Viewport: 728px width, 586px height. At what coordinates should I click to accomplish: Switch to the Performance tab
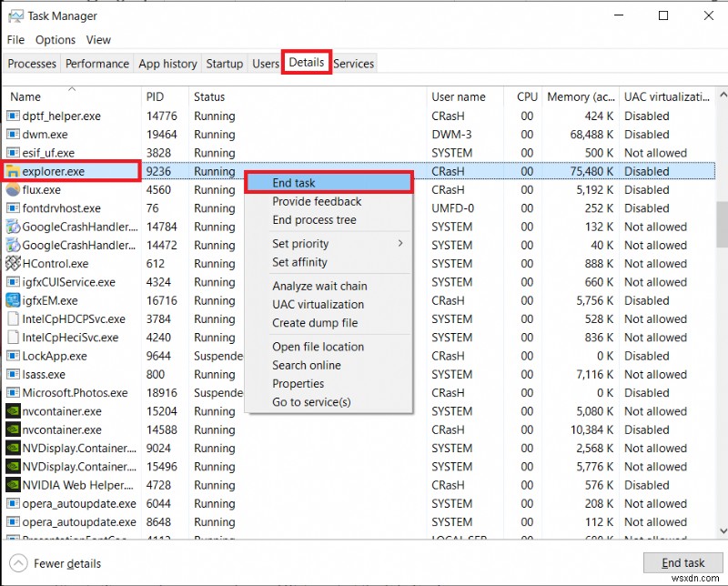pos(96,63)
